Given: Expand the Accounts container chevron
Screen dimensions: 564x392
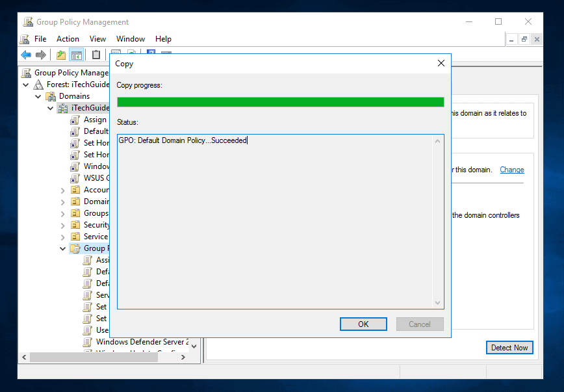Looking at the screenshot, I should point(61,189).
